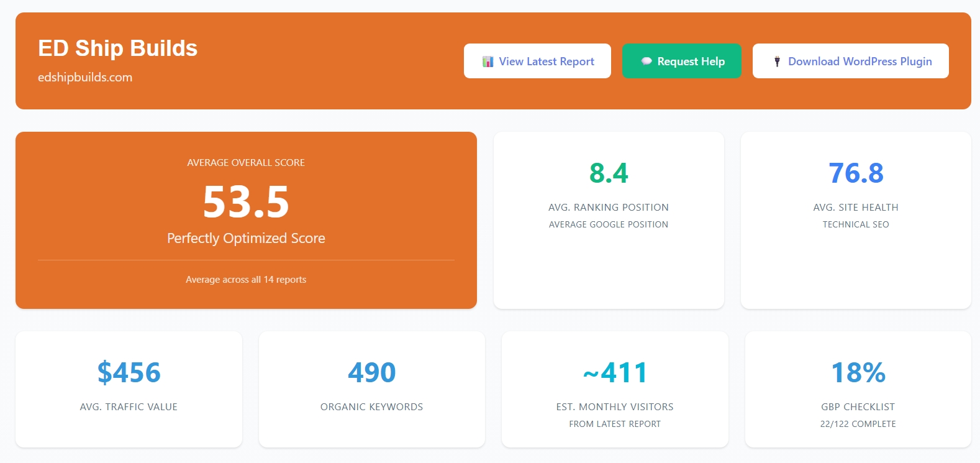Screen dimensions: 980x463
Task: Click the 8.4 ranking position value
Action: [x=609, y=173]
